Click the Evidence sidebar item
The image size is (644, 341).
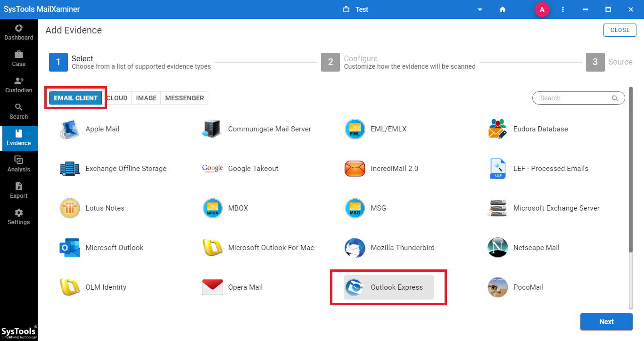[19, 138]
